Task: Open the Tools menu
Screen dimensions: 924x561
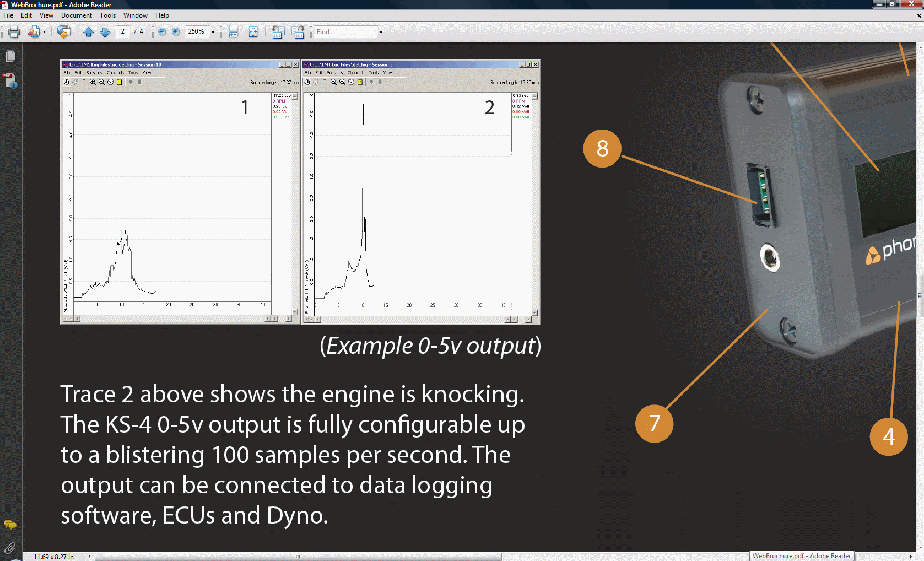Action: (108, 15)
